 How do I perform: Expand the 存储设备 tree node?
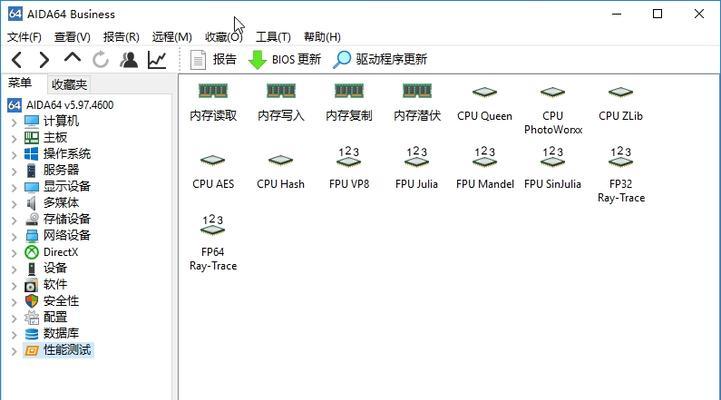tap(13, 220)
